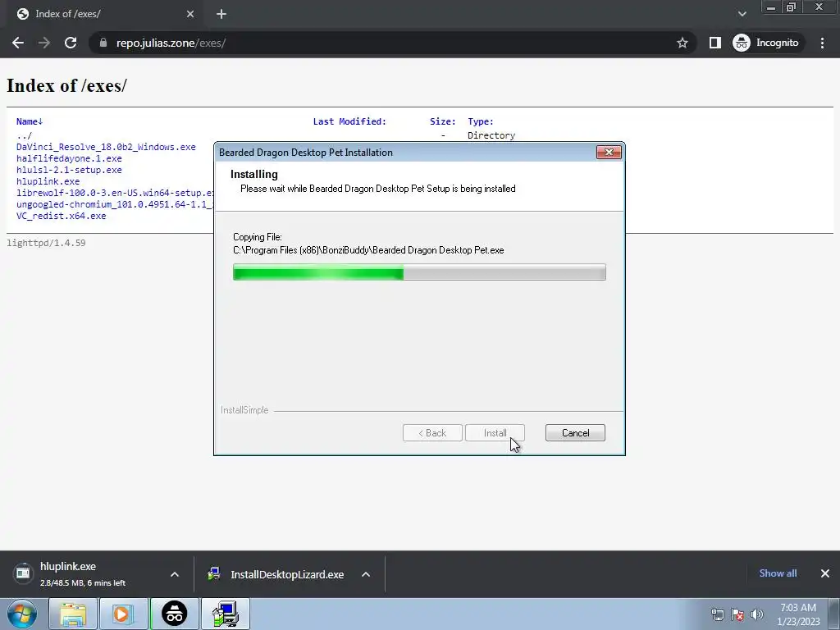This screenshot has height=630, width=840.
Task: Sort listing by Last Modified column
Action: [349, 121]
